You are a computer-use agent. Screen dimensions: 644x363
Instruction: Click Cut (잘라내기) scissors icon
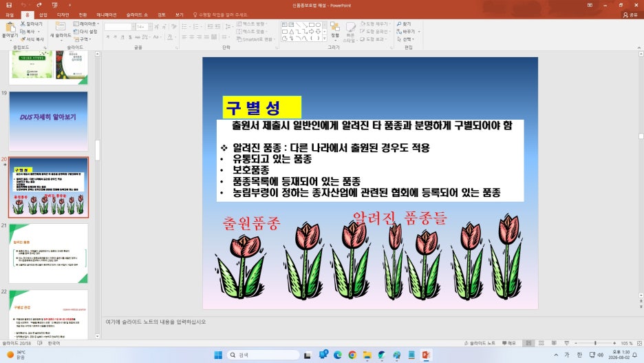pyautogui.click(x=23, y=24)
